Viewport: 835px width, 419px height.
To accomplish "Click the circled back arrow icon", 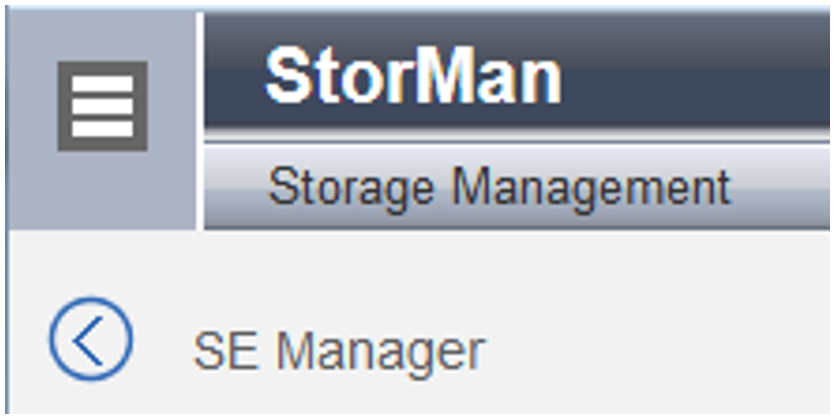I will point(91,339).
